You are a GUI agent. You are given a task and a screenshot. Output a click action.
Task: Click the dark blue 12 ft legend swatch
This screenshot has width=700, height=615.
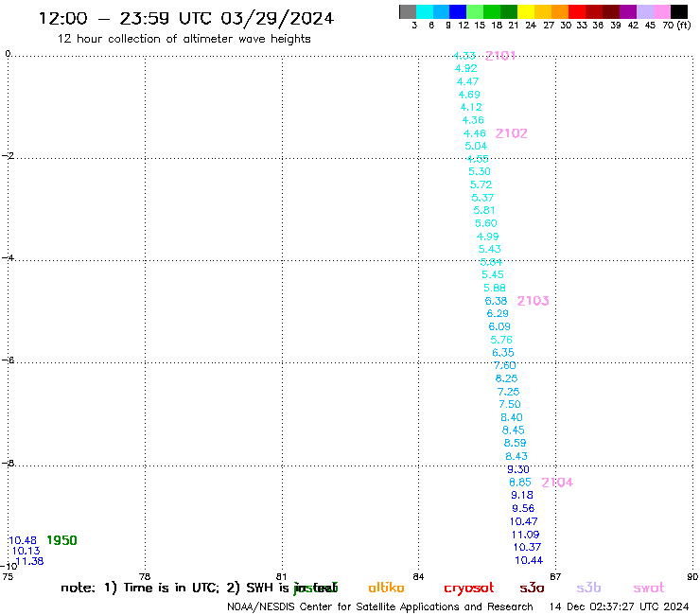[458, 11]
